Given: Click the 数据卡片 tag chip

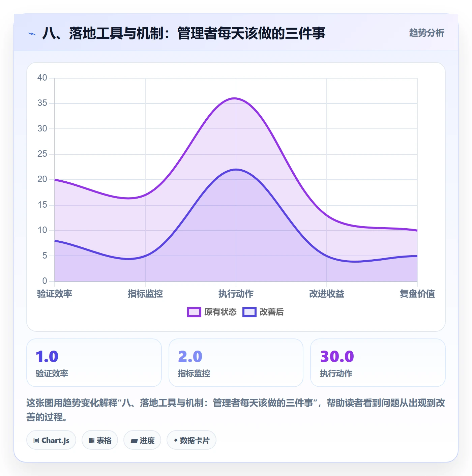Looking at the screenshot, I should 191,440.
